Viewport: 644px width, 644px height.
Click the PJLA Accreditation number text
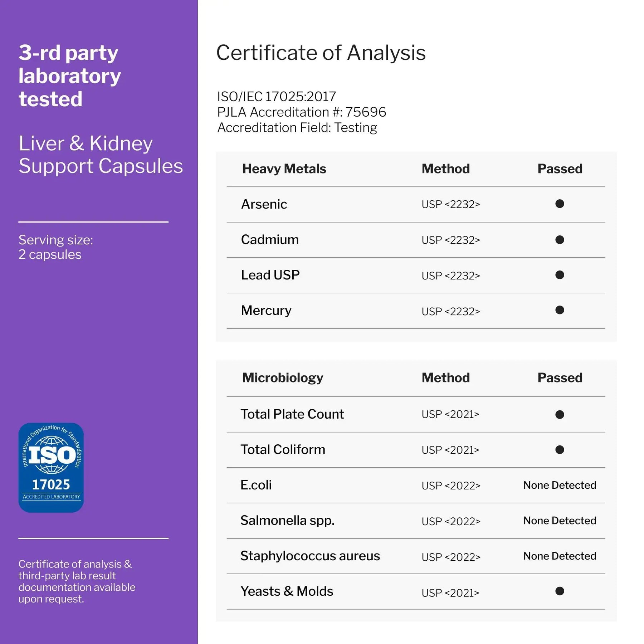pyautogui.click(x=302, y=112)
